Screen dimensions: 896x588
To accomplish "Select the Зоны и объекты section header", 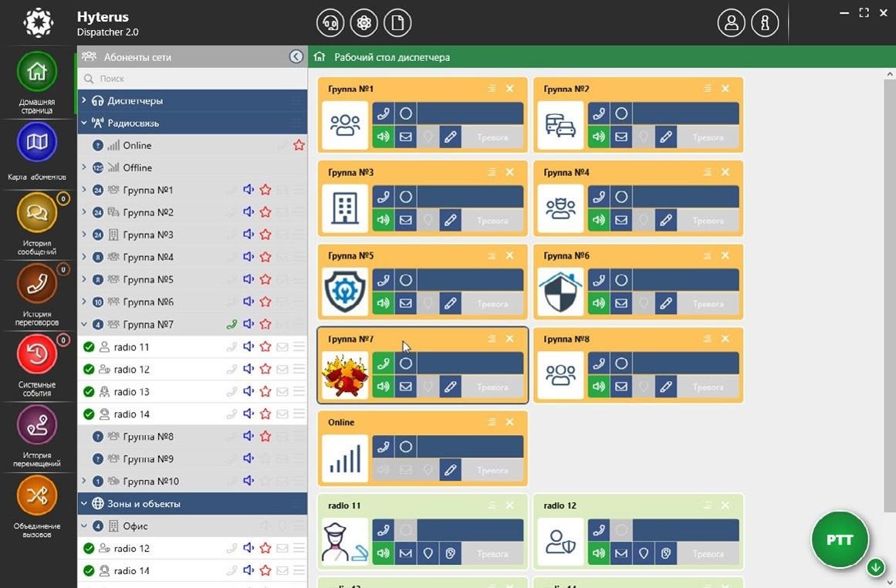I will coord(192,503).
